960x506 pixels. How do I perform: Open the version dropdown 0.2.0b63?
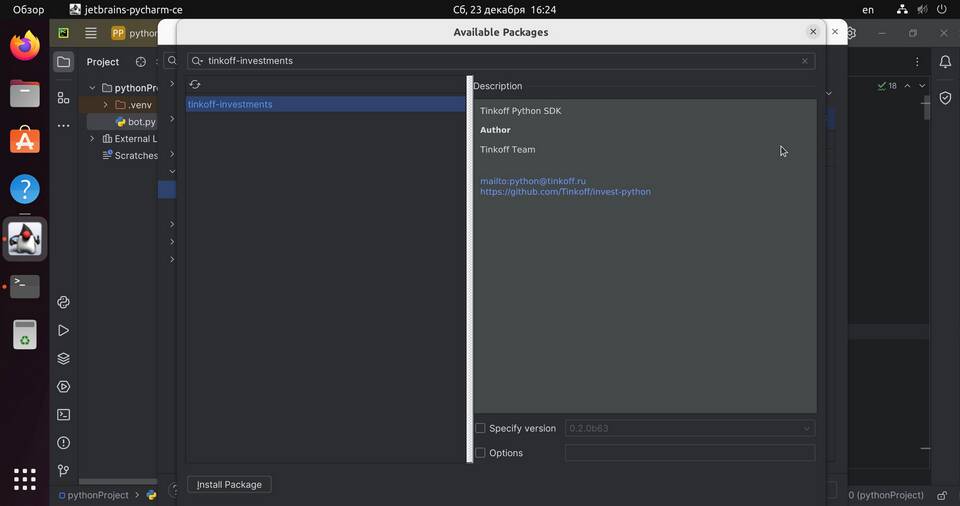[690, 428]
